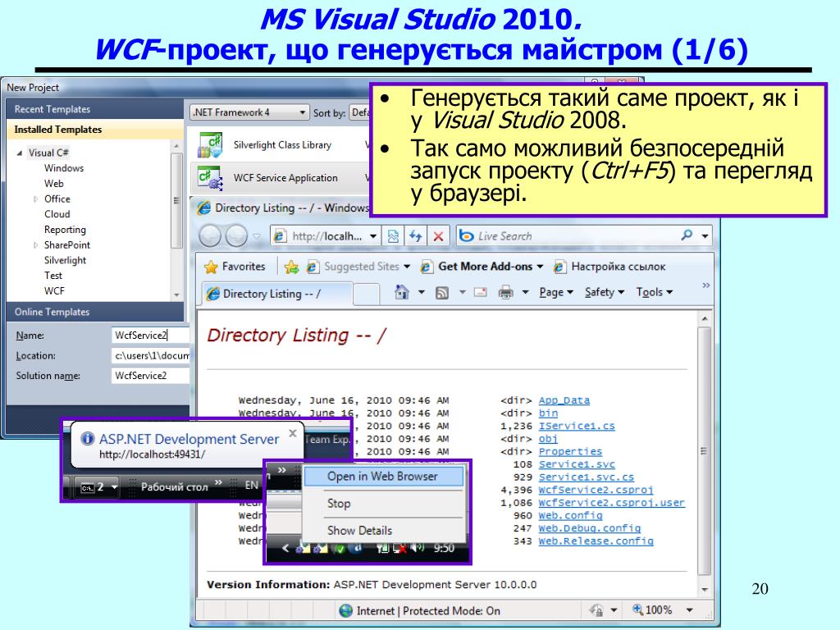Click the Print icon in command bar
The height and width of the screenshot is (630, 840).
click(x=505, y=293)
